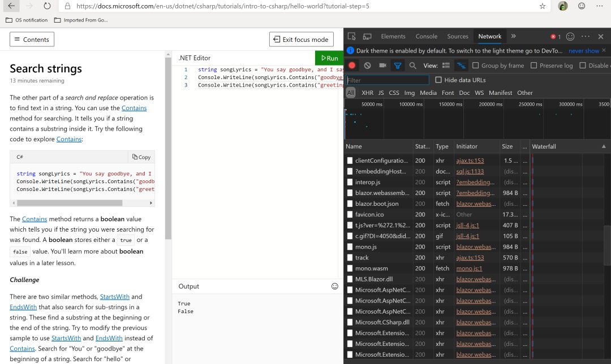Open network search

point(412,66)
